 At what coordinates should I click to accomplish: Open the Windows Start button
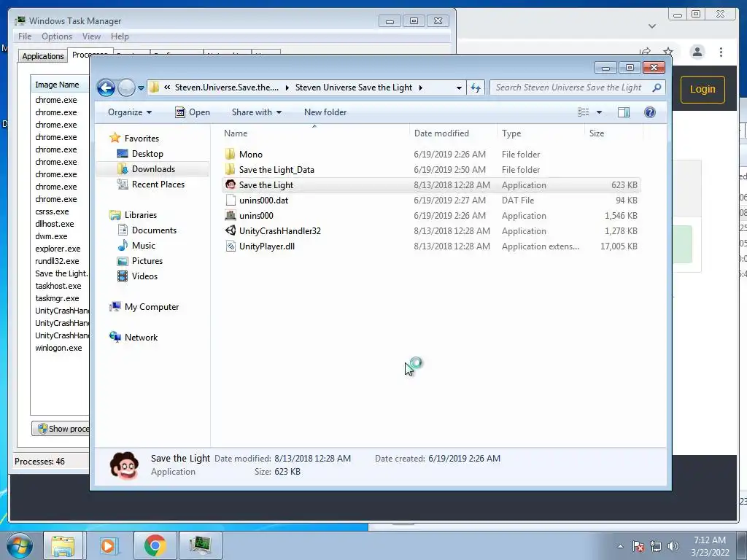tap(20, 545)
